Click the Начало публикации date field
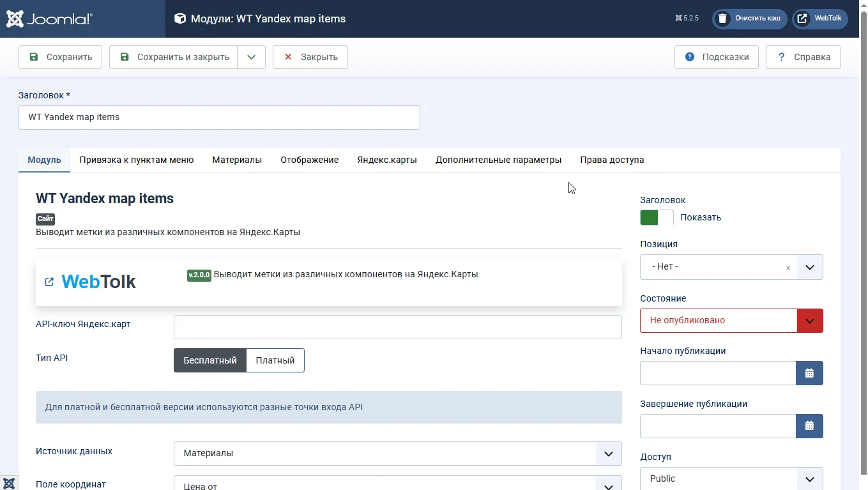The image size is (868, 490). (718, 373)
